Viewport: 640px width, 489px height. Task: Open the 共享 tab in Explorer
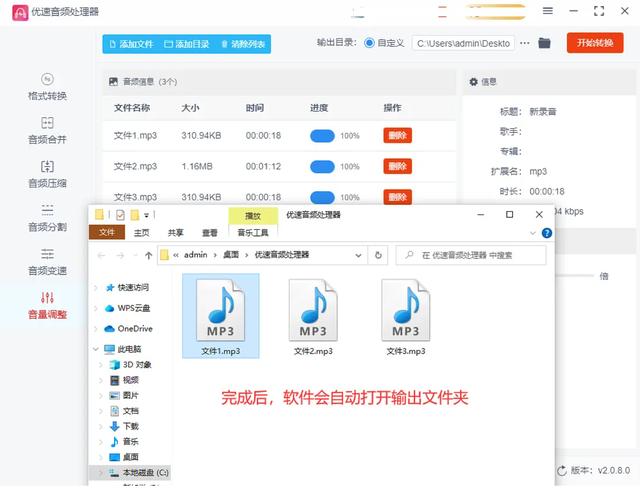pyautogui.click(x=176, y=233)
